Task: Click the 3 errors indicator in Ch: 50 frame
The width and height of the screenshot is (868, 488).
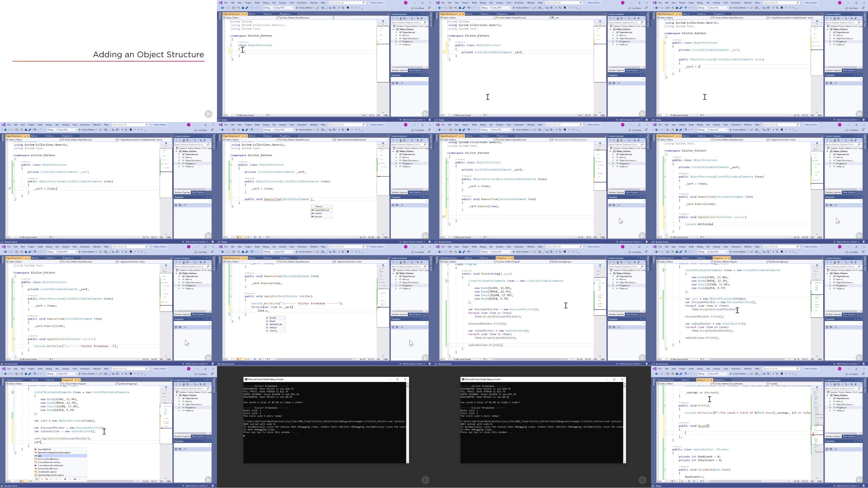Action: [x=240, y=237]
